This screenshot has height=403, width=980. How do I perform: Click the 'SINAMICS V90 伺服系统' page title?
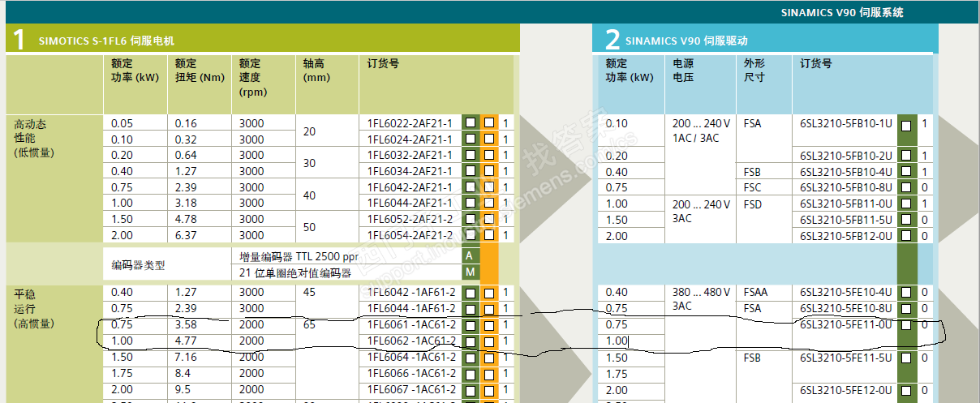tap(842, 12)
